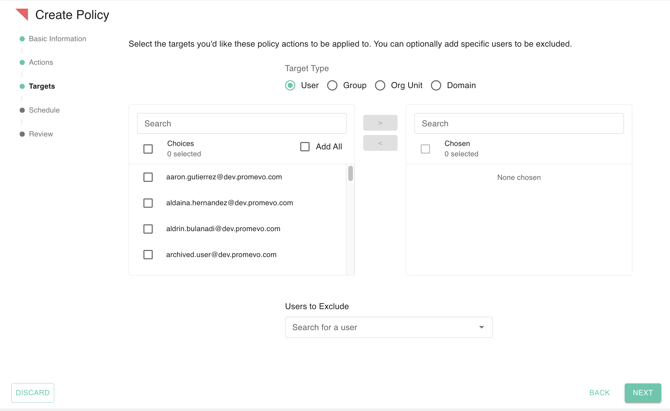Viewport: 670px width, 411px height.
Task: Click aldaina.hernandez@dev.promevo.com email text
Action: coord(229,203)
